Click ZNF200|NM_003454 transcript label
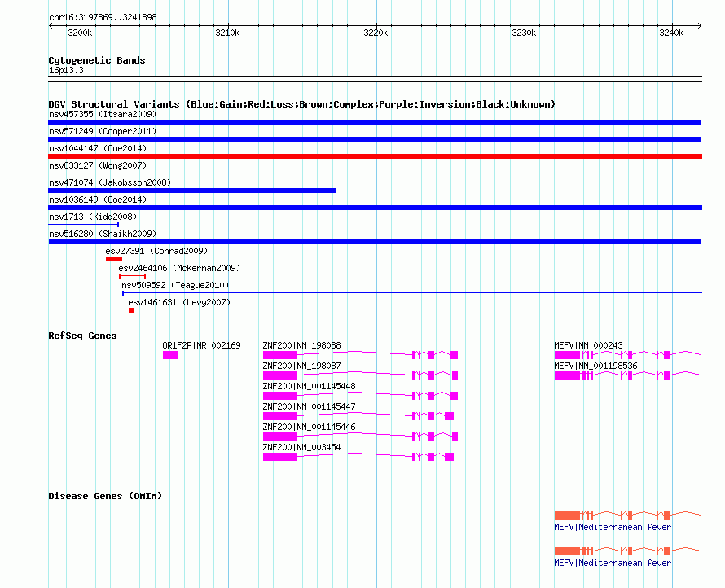 click(x=302, y=447)
